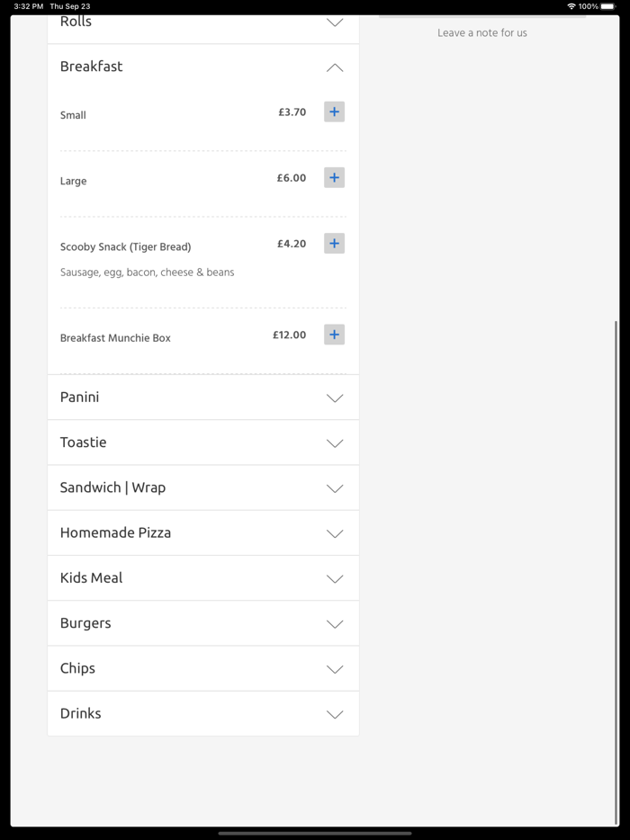Viewport: 630px width, 840px height.
Task: Click the Breakfast section header
Action: (92, 67)
